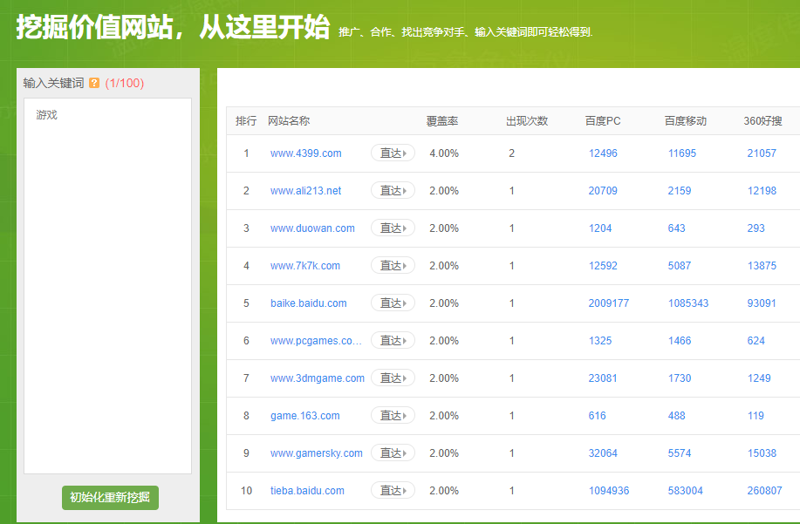Click the 网站名称 column header
The image size is (800, 524).
coord(289,121)
